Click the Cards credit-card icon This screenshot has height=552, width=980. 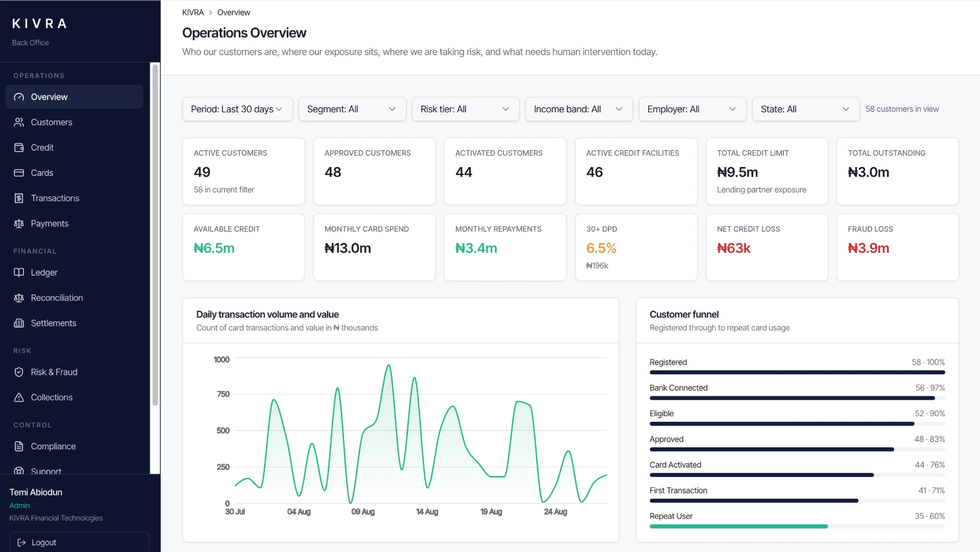19,173
